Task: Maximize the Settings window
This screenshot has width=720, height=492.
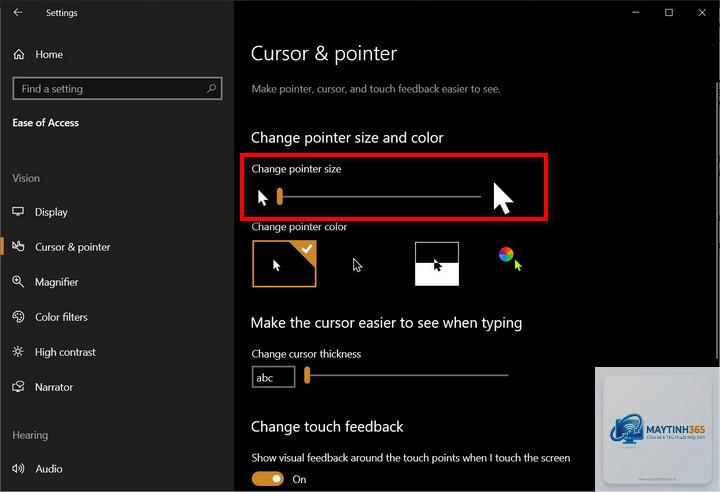Action: click(669, 12)
